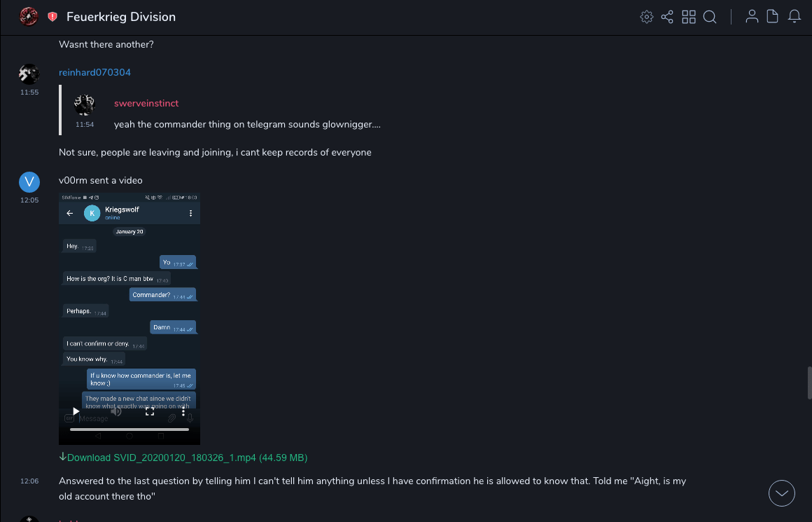This screenshot has height=522, width=812.
Task: Click the files document icon
Action: pyautogui.click(x=773, y=17)
